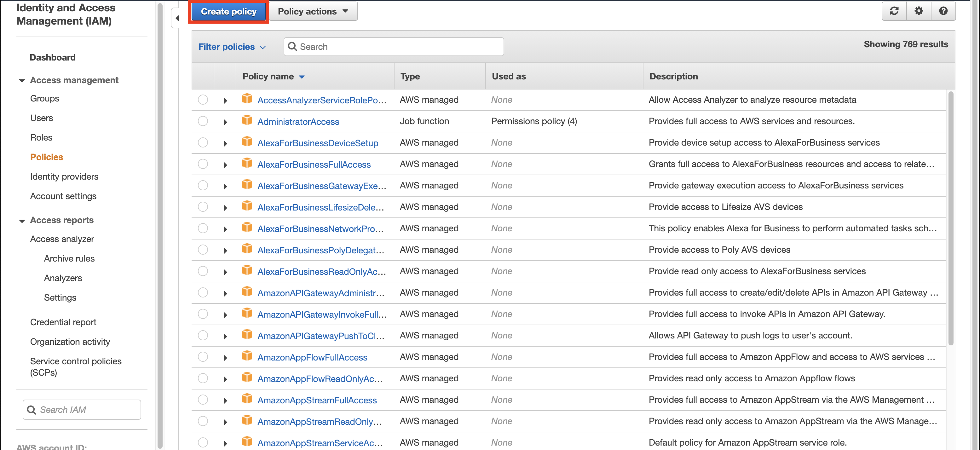Click the Create policy button
Image resolution: width=980 pixels, height=450 pixels.
229,11
